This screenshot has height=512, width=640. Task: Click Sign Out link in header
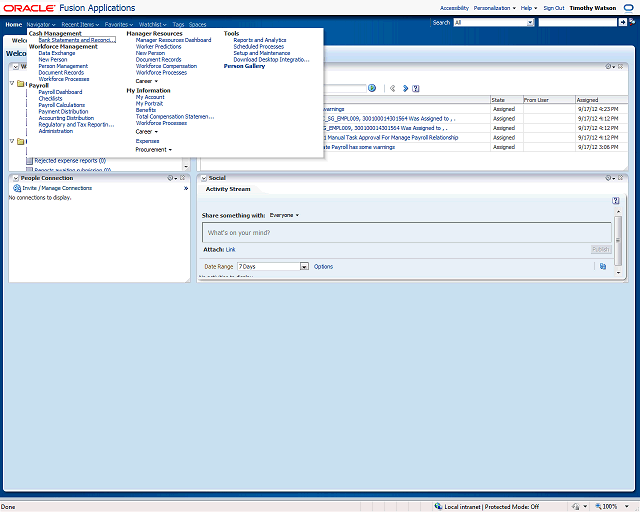pos(553,8)
